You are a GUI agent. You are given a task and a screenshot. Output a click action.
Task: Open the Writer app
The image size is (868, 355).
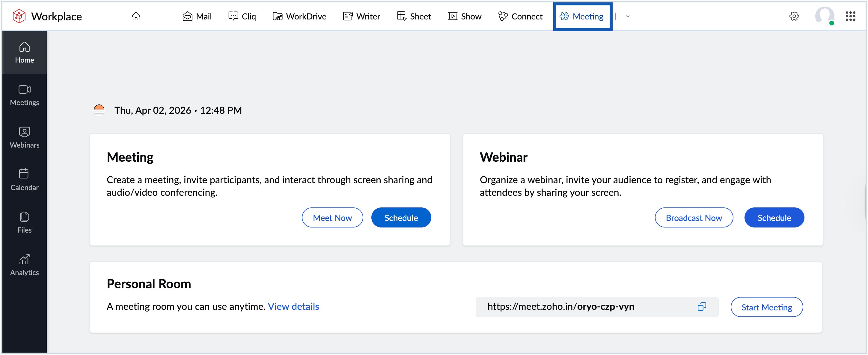(x=361, y=16)
